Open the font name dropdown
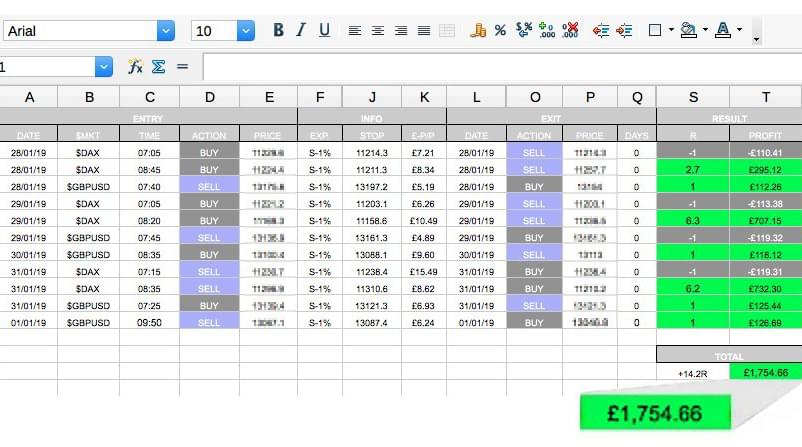The image size is (802, 447). tap(165, 31)
